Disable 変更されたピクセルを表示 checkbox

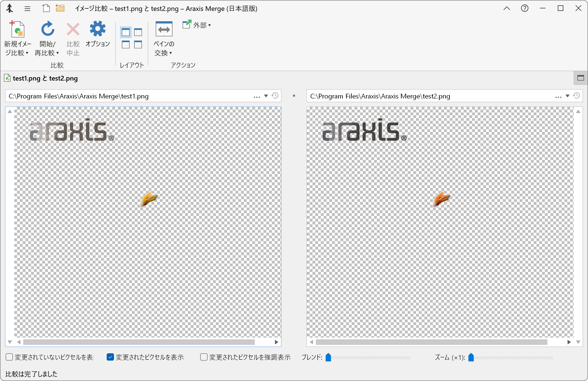pos(110,357)
